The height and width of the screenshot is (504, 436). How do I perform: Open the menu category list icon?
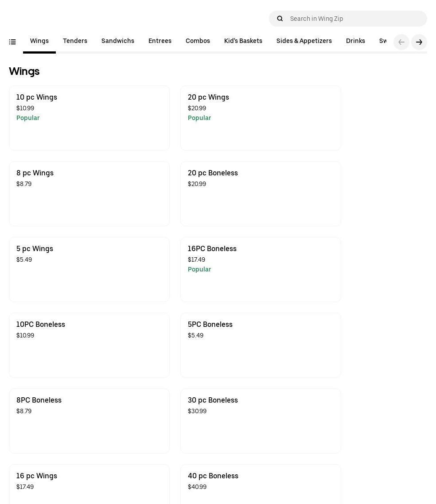click(x=12, y=42)
